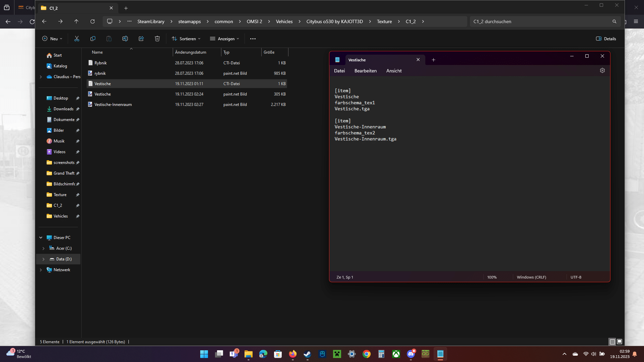This screenshot has width=644, height=362.
Task: Click the Delete trash icon
Action: pyautogui.click(x=157, y=39)
